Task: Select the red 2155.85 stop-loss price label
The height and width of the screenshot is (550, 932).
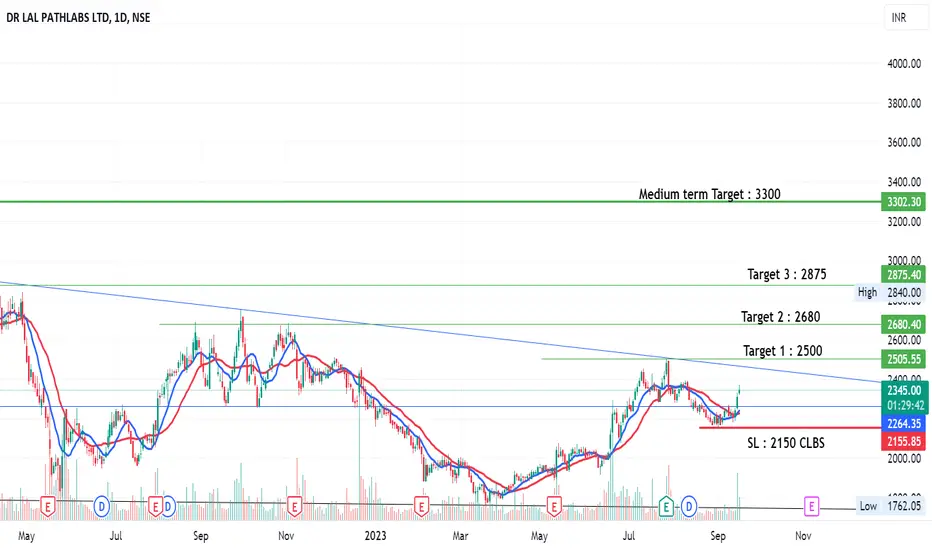Action: (903, 442)
